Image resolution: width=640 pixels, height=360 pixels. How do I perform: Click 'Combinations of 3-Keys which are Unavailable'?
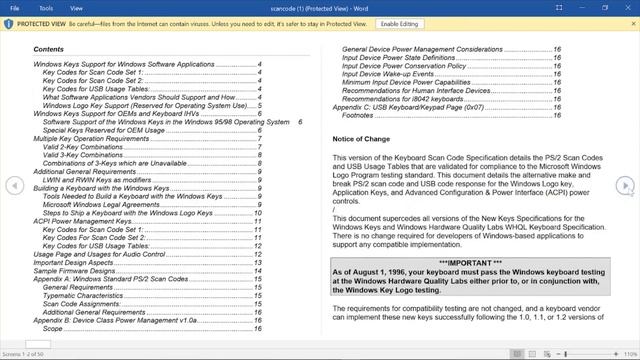[x=152, y=163]
